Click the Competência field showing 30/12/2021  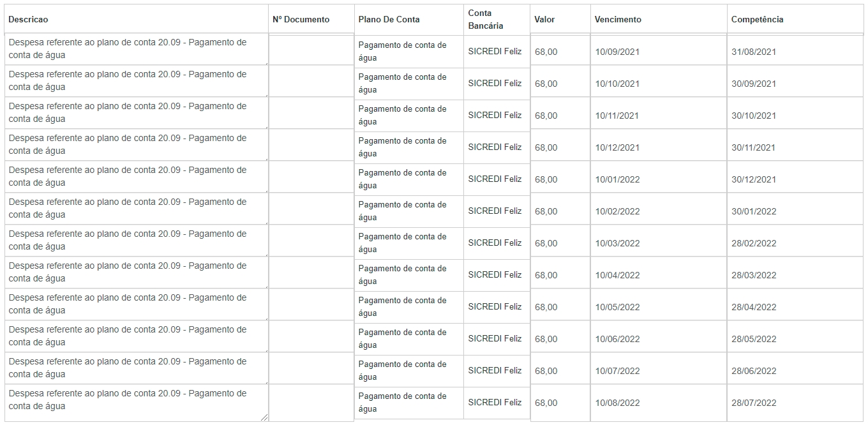click(x=794, y=179)
